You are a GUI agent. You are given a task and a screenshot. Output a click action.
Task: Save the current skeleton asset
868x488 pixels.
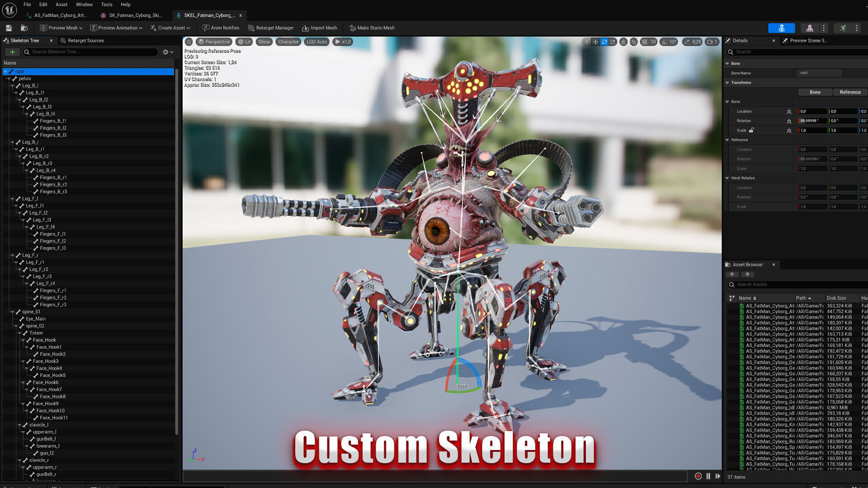coord(9,28)
